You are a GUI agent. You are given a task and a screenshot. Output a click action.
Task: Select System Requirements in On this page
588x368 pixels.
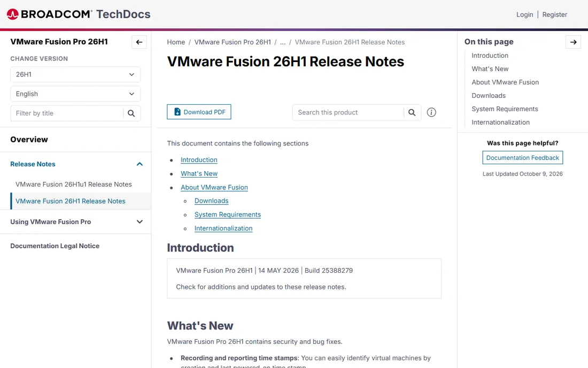(505, 109)
